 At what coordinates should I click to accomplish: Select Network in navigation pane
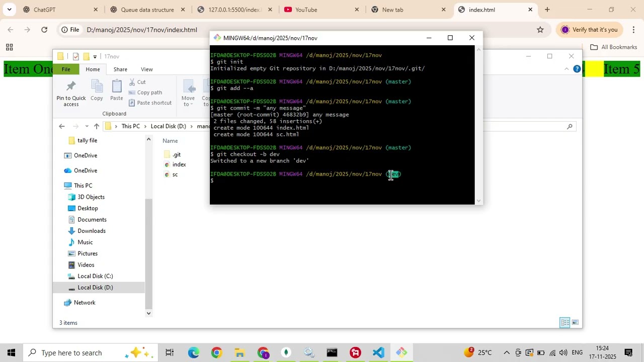(85, 303)
